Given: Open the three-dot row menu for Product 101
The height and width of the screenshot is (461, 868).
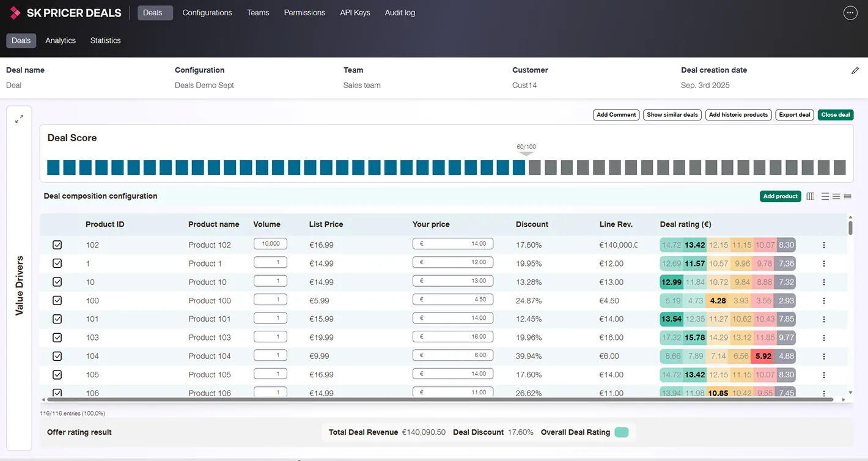Looking at the screenshot, I should [x=823, y=319].
